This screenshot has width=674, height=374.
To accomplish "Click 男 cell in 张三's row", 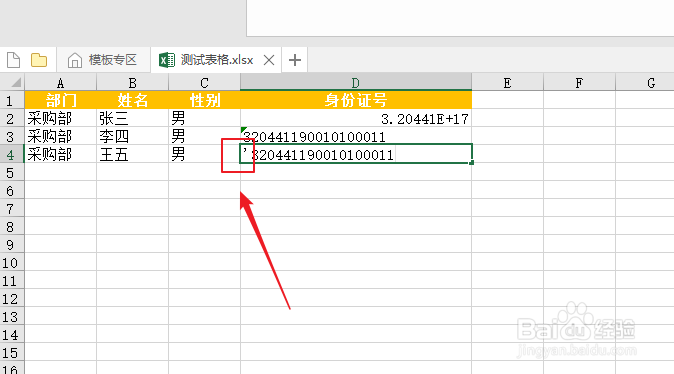I will (204, 118).
